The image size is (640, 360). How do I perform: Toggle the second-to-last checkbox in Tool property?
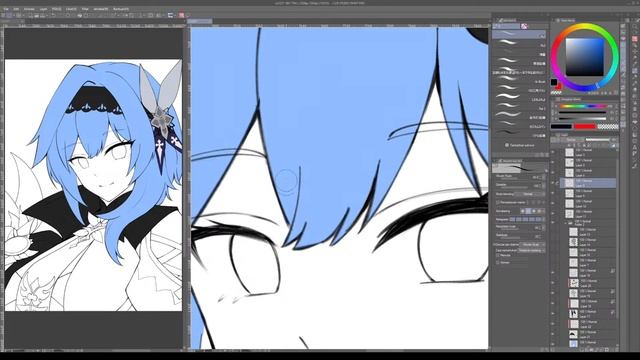(498, 256)
